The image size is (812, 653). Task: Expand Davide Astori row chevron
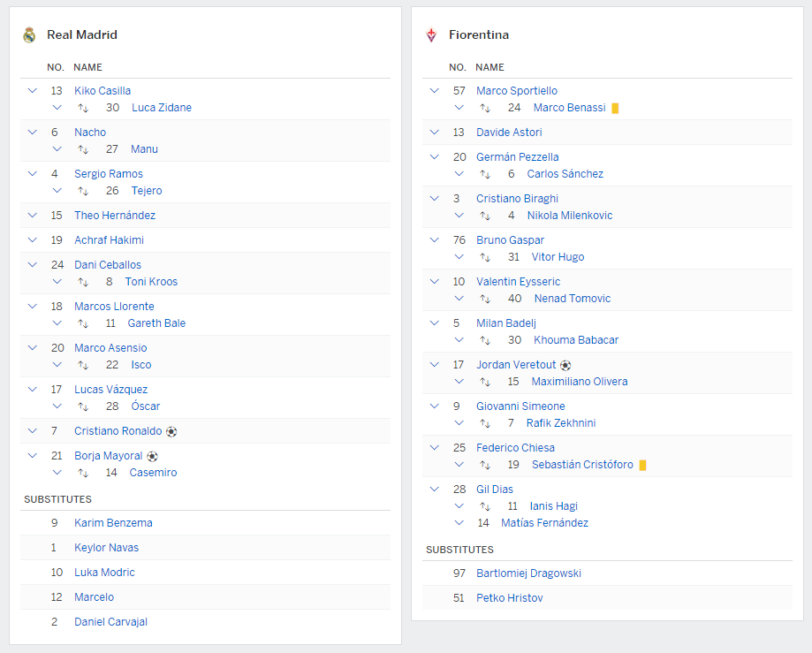435,133
